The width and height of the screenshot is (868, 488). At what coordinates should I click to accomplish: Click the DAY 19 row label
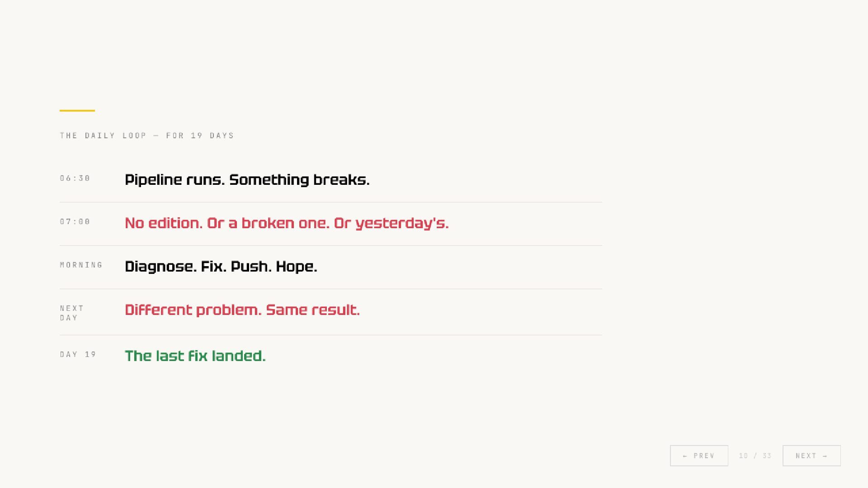pyautogui.click(x=78, y=354)
